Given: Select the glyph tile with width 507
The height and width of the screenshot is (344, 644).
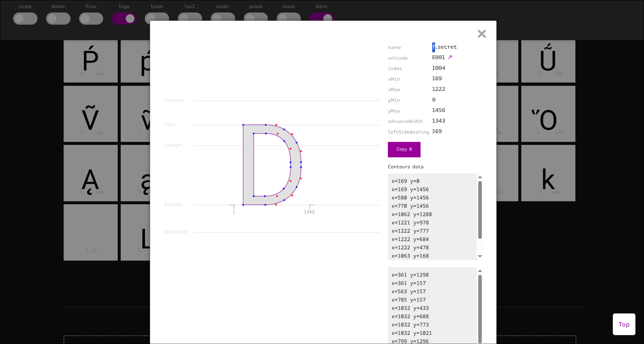Looking at the screenshot, I should tap(91, 232).
